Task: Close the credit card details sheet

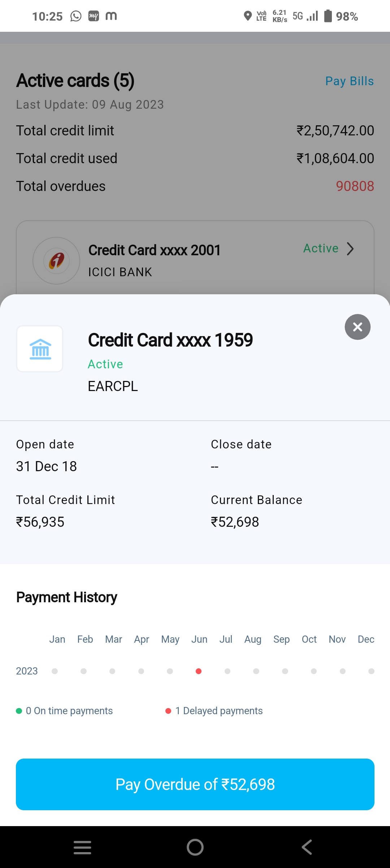Action: (357, 327)
